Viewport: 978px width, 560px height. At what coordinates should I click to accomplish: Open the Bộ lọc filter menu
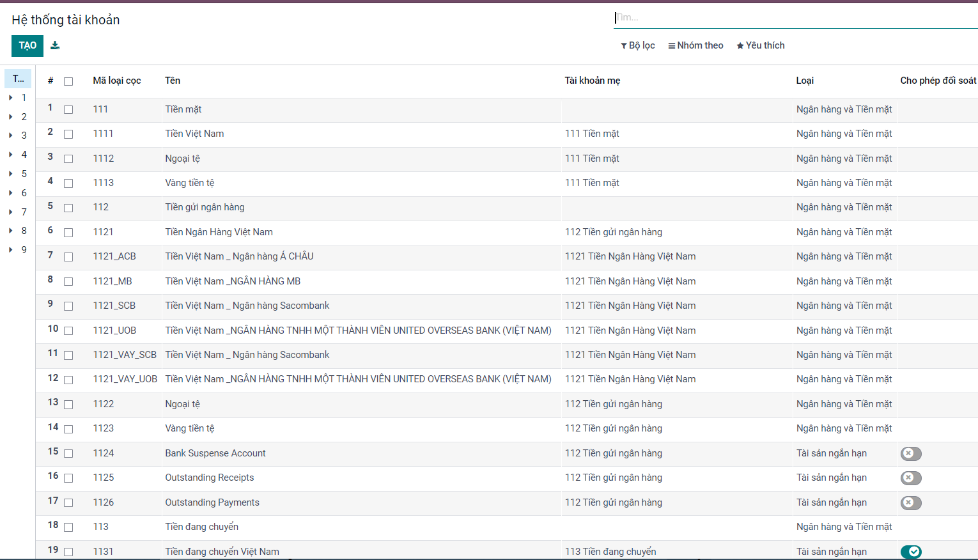tap(638, 45)
